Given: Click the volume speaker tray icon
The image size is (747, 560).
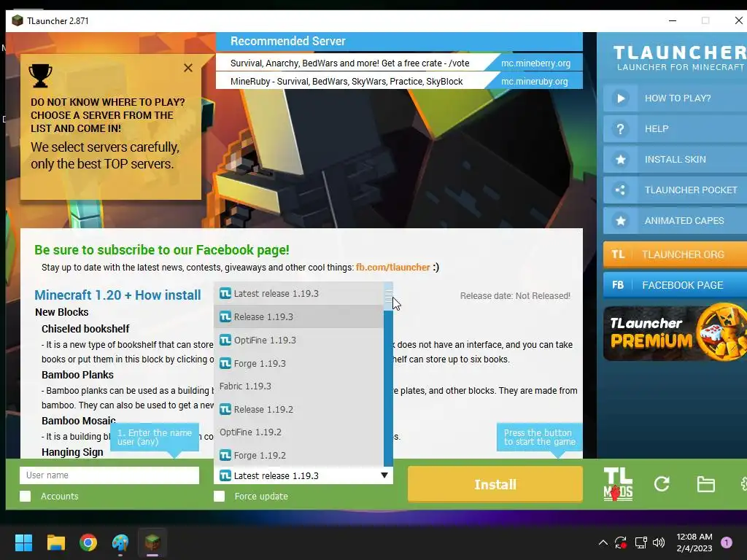Looking at the screenshot, I should coord(659,542).
